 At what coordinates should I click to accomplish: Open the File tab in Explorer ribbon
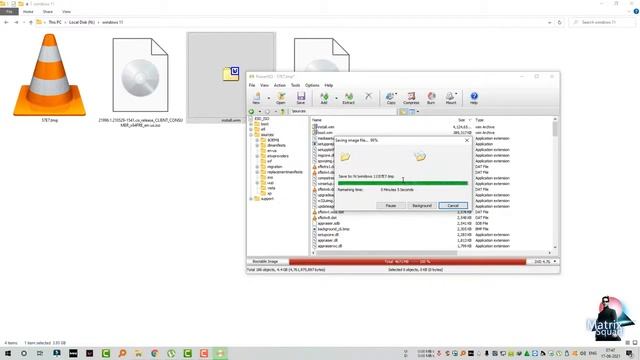pyautogui.click(x=9, y=11)
